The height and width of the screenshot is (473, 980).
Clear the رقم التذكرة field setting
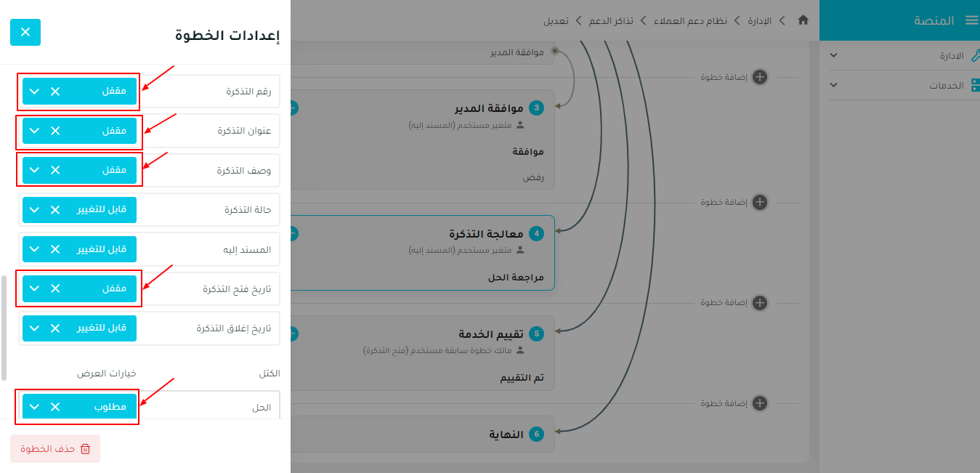pyautogui.click(x=55, y=92)
